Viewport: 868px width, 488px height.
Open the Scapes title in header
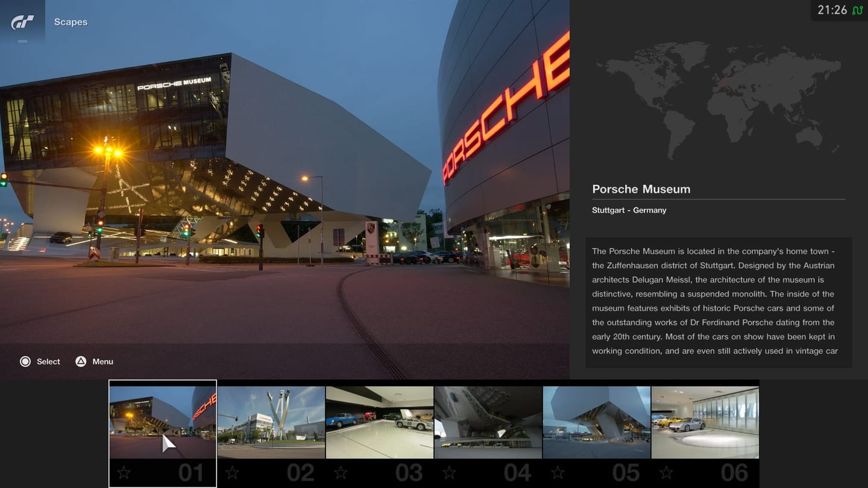pos(71,22)
